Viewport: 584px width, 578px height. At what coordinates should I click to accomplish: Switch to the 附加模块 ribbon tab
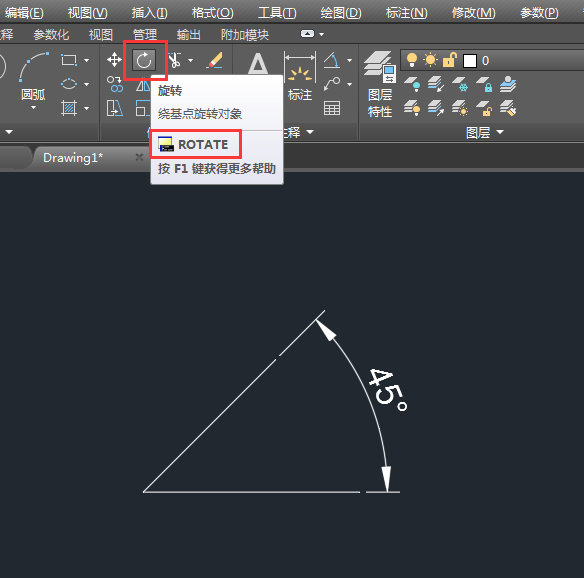245,35
